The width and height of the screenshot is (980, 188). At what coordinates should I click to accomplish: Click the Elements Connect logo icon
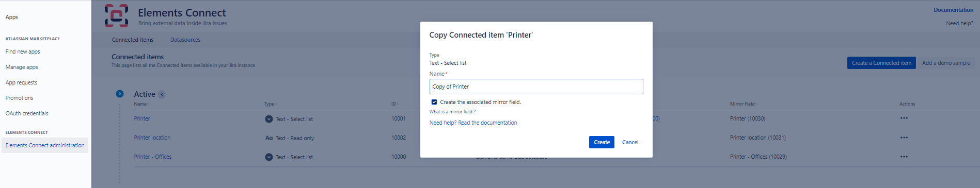pyautogui.click(x=116, y=15)
